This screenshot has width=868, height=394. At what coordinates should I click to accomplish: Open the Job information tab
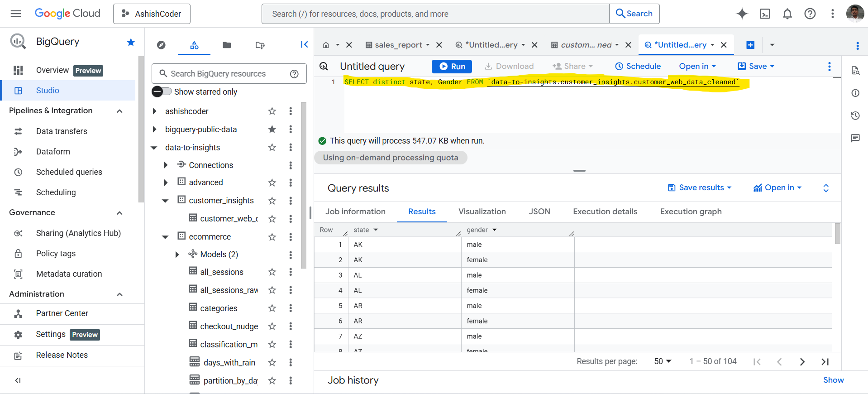[x=355, y=211]
